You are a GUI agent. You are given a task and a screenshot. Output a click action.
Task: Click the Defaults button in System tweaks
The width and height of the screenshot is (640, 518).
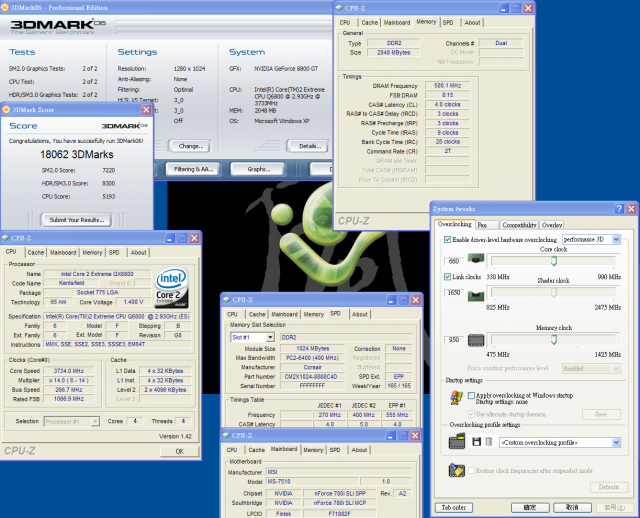click(x=609, y=487)
